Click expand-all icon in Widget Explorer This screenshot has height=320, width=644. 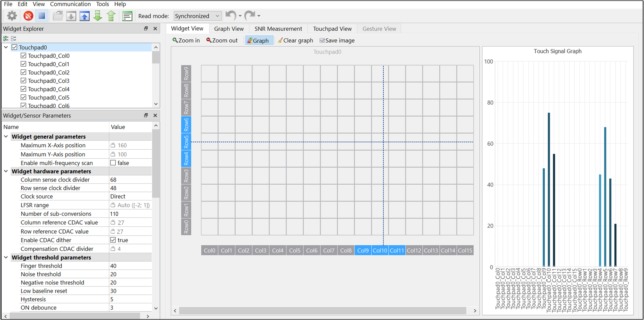click(6, 39)
